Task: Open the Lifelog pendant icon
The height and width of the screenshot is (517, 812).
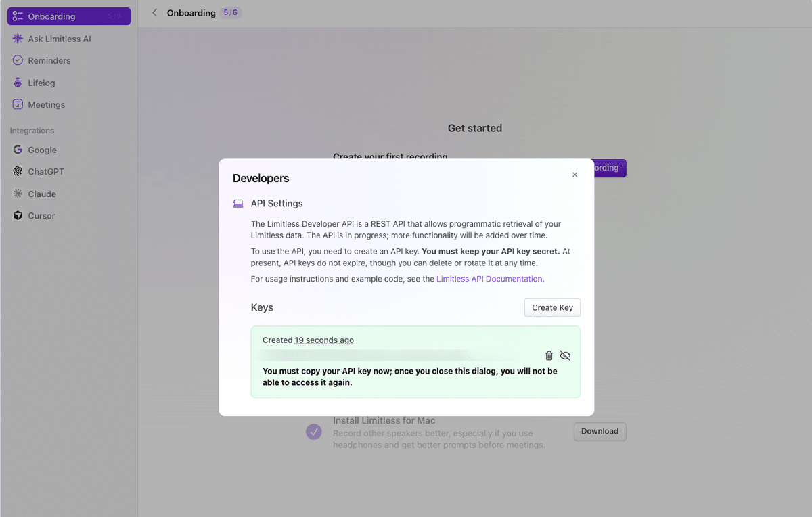Action: [18, 83]
